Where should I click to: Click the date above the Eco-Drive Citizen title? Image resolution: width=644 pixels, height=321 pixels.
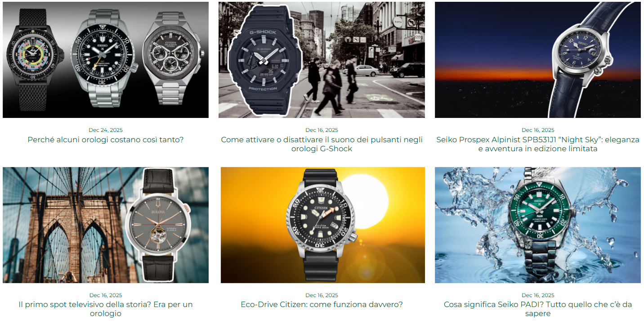(x=322, y=295)
